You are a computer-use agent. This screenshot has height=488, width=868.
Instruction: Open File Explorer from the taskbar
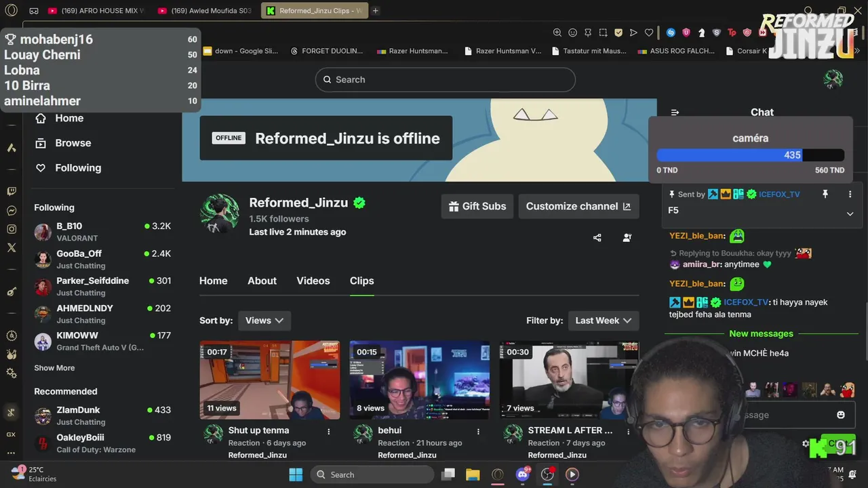(473, 474)
